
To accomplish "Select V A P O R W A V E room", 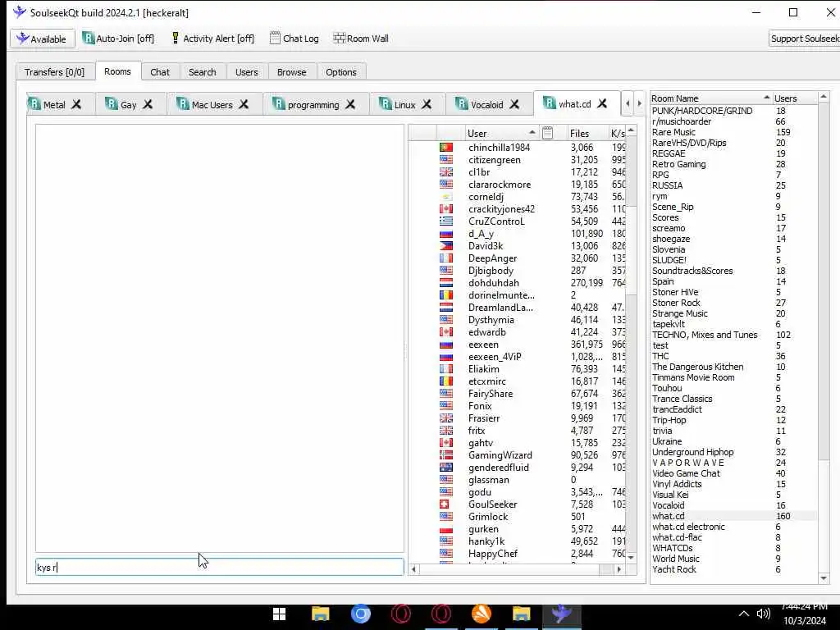I will click(x=688, y=463).
